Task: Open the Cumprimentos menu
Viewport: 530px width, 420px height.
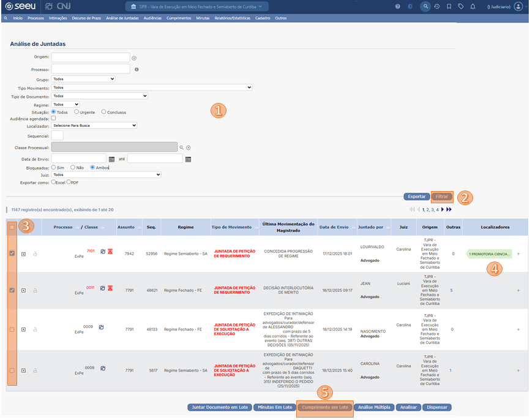Action: [179, 18]
